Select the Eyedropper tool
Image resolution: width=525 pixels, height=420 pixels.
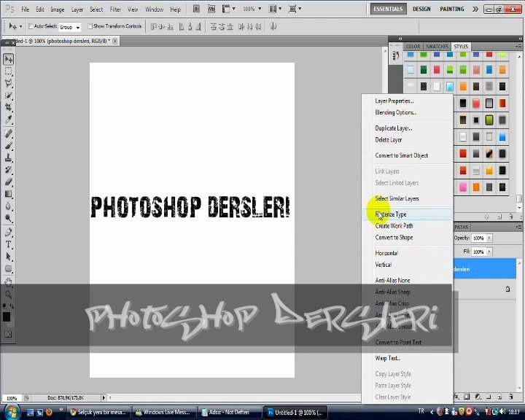(9, 120)
